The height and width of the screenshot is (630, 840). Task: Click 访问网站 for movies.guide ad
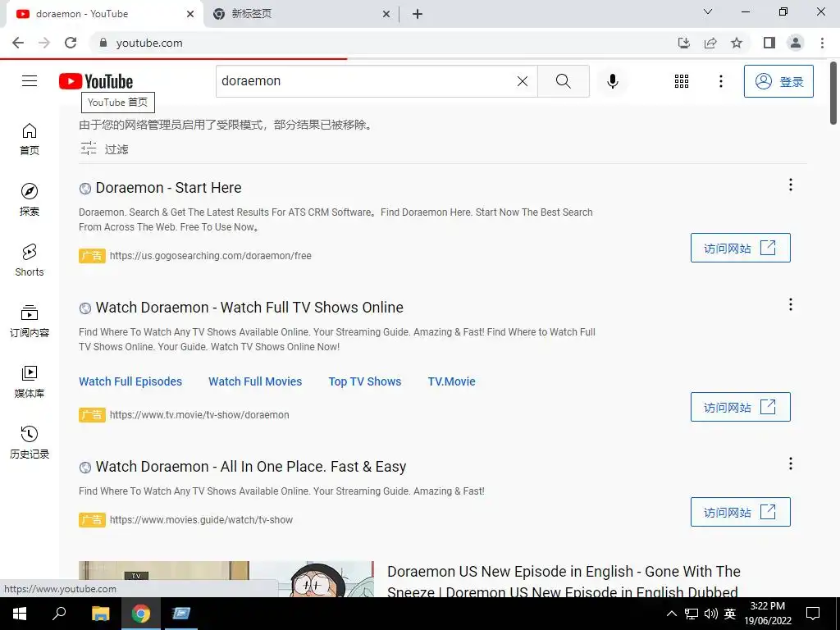741,512
